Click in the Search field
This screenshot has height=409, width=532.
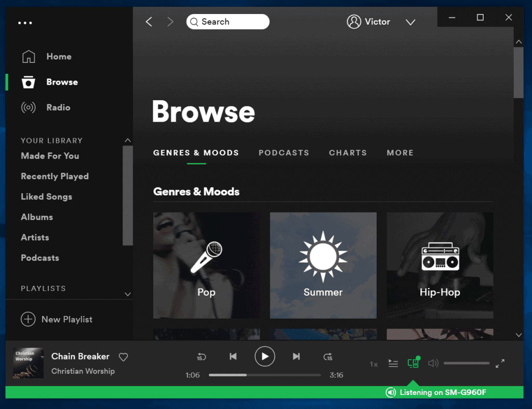[x=228, y=22]
